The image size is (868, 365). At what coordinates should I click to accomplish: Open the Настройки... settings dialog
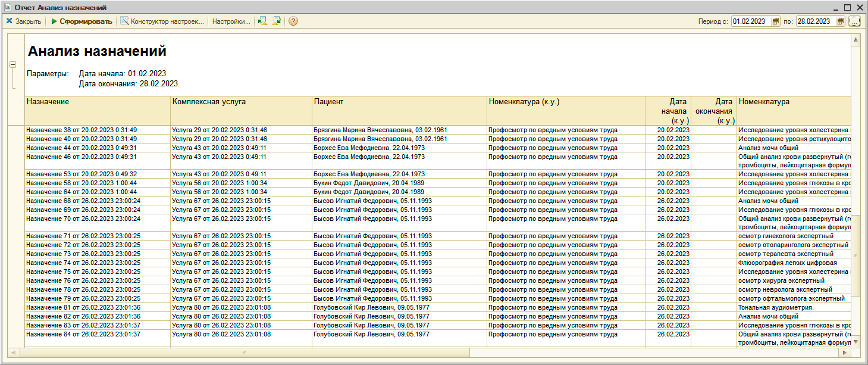(x=231, y=21)
